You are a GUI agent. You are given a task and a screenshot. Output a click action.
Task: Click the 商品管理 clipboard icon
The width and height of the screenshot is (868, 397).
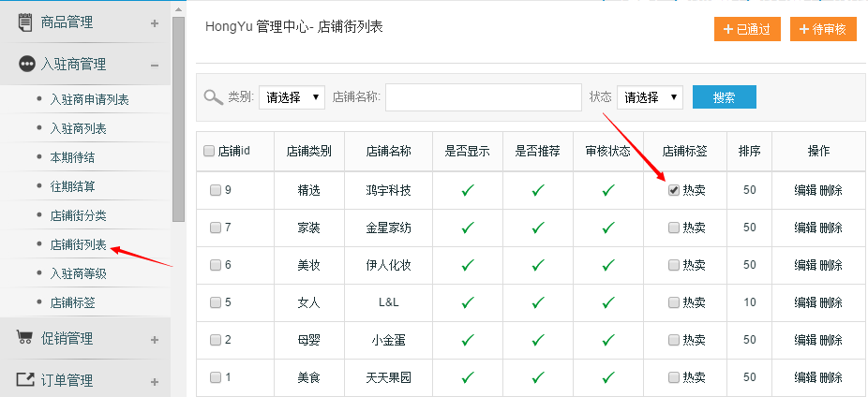click(x=25, y=22)
